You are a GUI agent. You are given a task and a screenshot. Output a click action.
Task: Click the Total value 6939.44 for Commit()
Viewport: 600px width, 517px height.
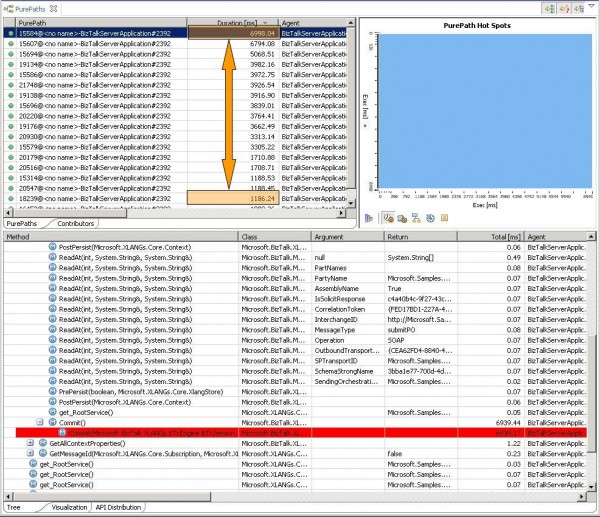click(x=508, y=423)
